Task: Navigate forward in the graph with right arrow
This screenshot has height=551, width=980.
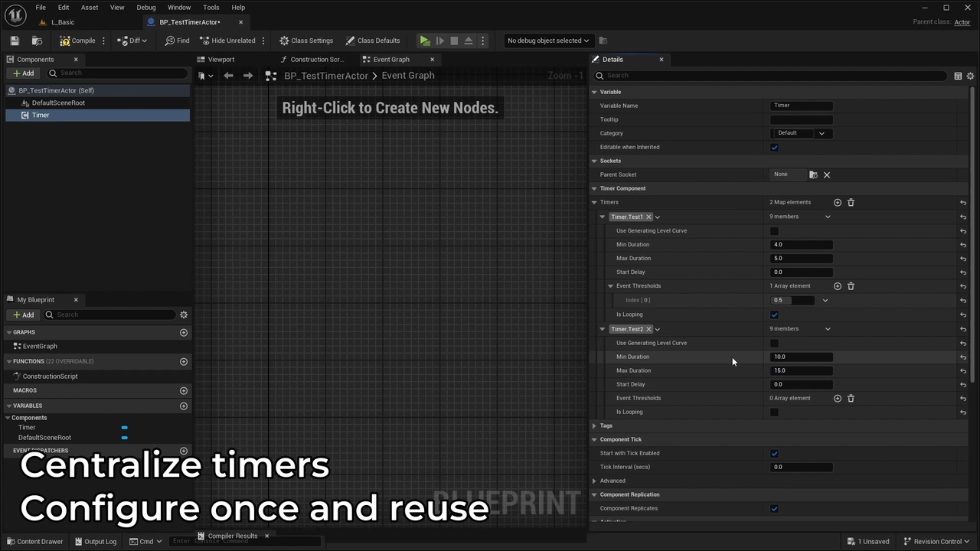Action: point(247,76)
